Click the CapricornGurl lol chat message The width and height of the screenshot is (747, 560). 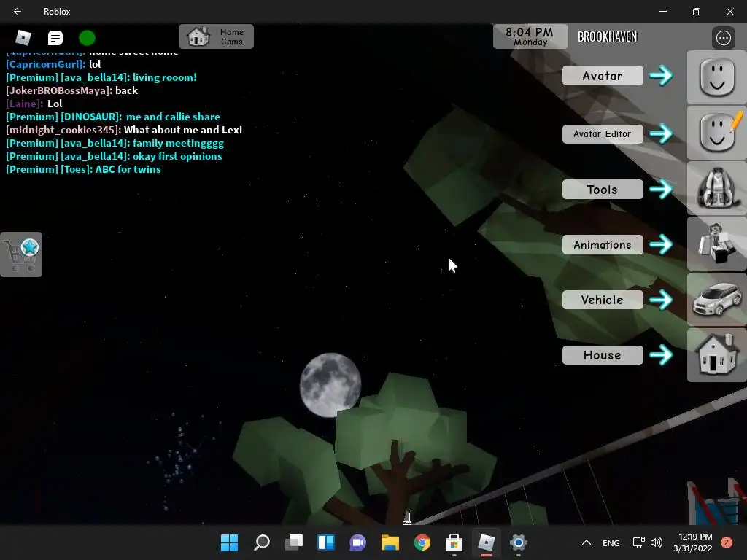tap(53, 64)
